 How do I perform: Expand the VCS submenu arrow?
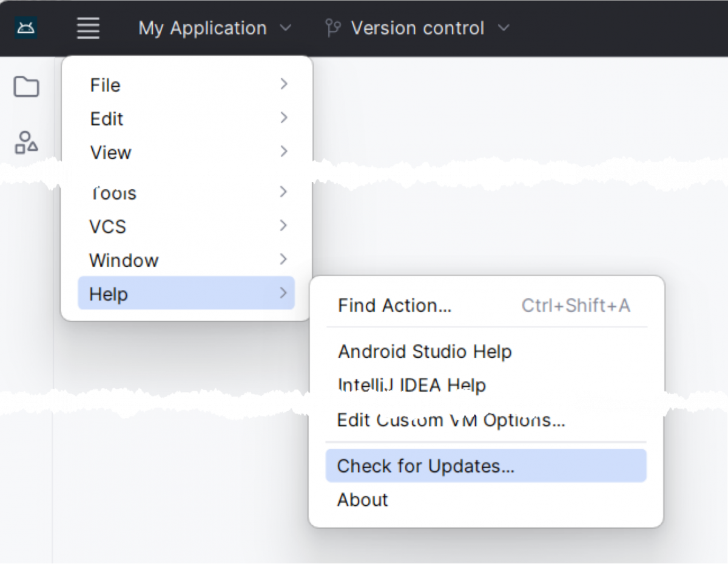tap(283, 226)
